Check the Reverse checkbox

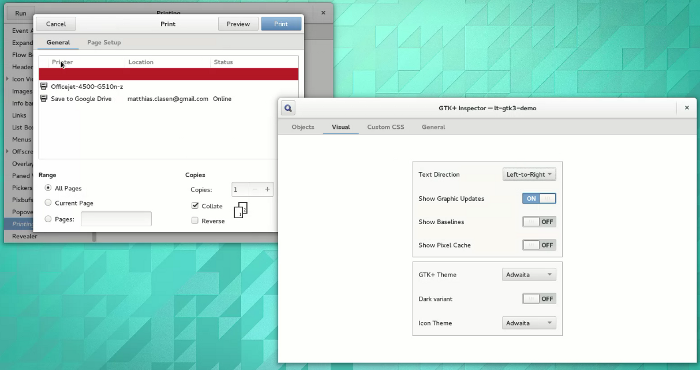click(195, 220)
